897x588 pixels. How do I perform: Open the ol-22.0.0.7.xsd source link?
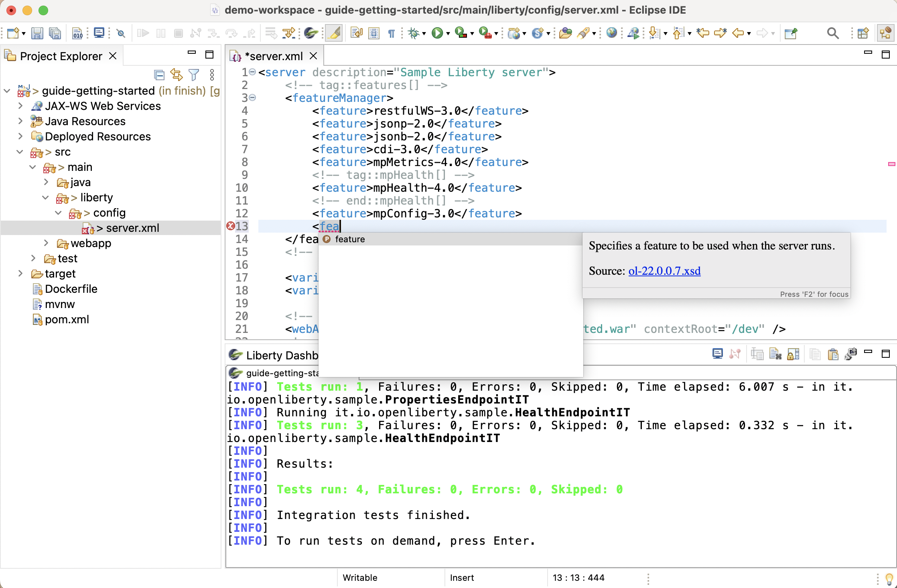point(664,271)
